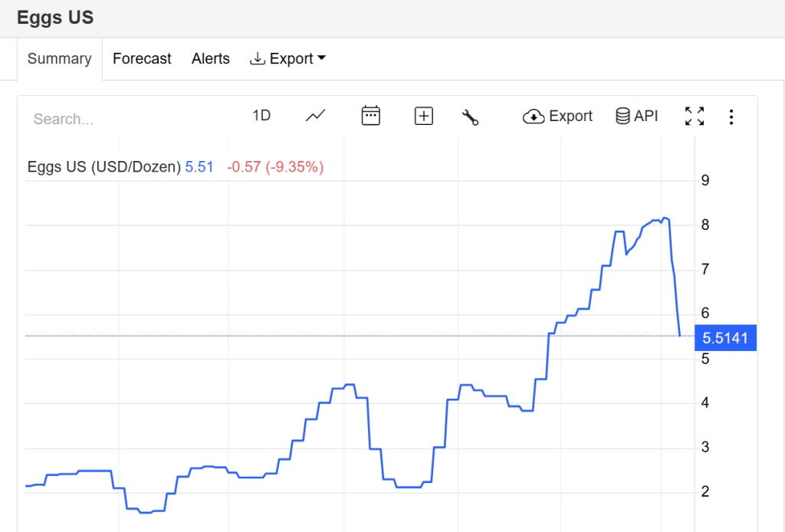785x532 pixels.
Task: Click the 5.5141 current price label
Action: (x=725, y=338)
